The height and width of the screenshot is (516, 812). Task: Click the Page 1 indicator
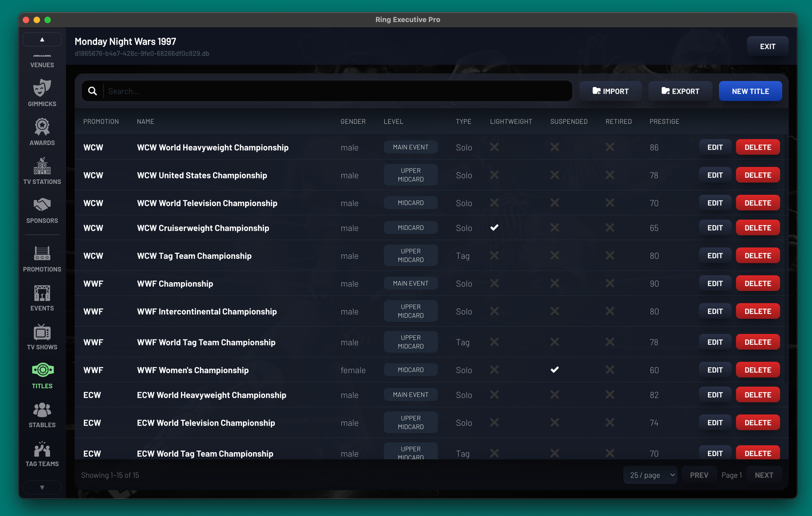[x=732, y=475]
